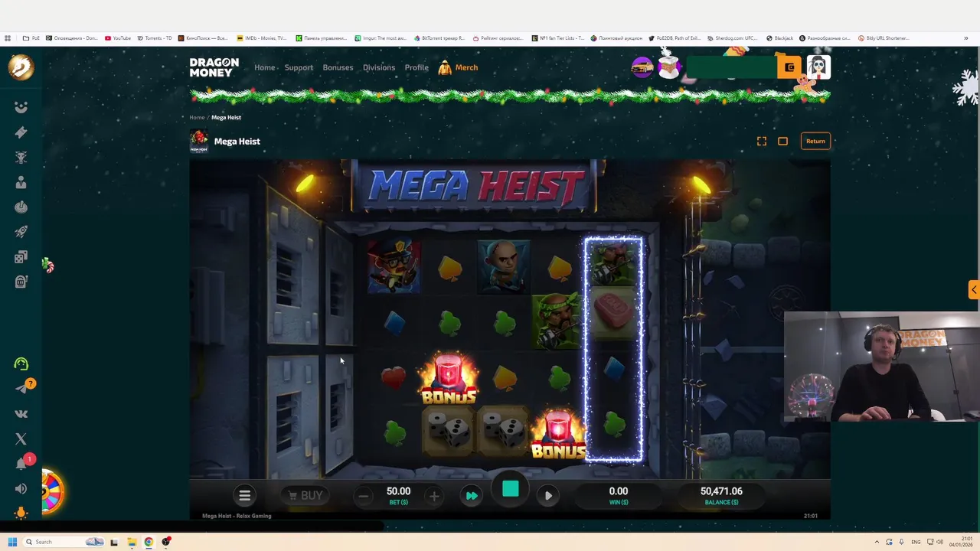Open the VK social icon in sidebar
The image size is (980, 551).
click(x=21, y=414)
